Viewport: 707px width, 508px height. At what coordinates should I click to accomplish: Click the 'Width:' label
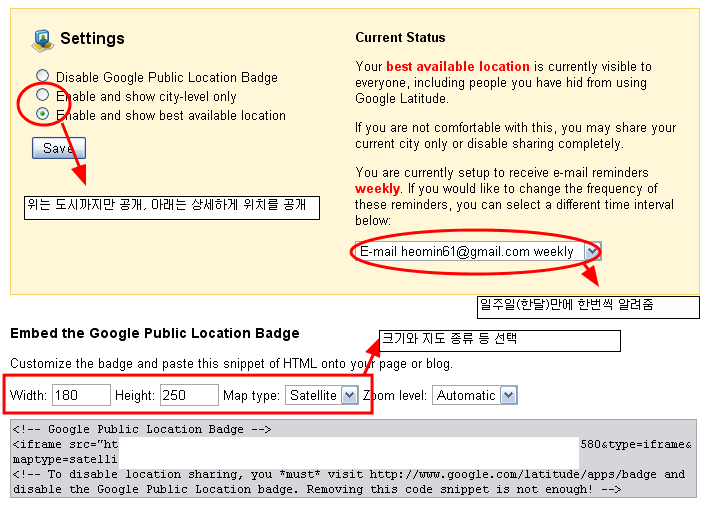pyautogui.click(x=28, y=395)
